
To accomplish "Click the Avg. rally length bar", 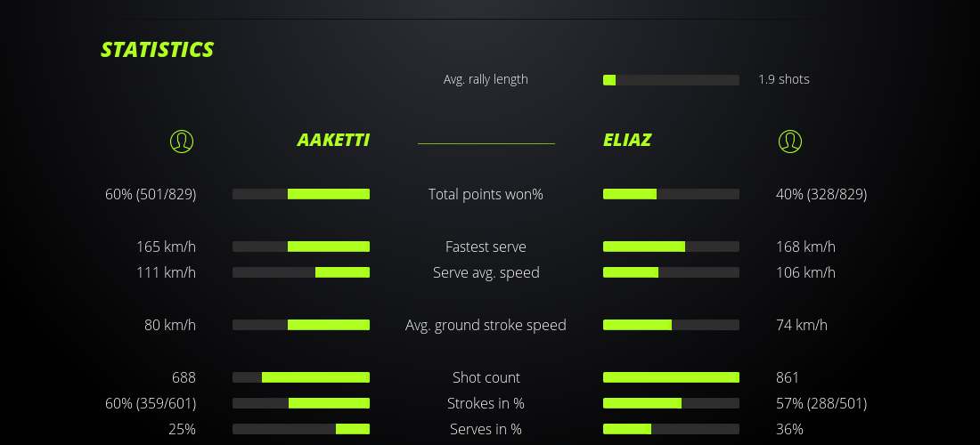I will click(x=671, y=80).
